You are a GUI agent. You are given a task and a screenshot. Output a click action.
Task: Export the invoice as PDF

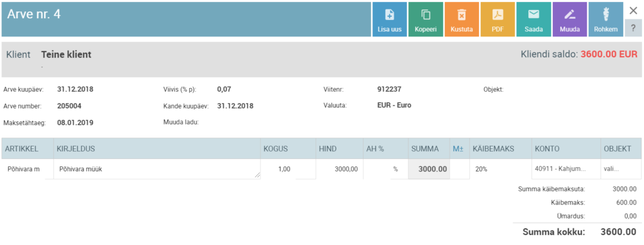pos(497,19)
